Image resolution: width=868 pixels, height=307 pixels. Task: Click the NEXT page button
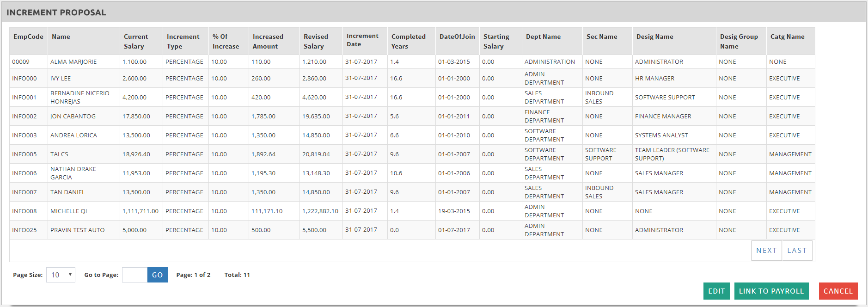click(766, 251)
